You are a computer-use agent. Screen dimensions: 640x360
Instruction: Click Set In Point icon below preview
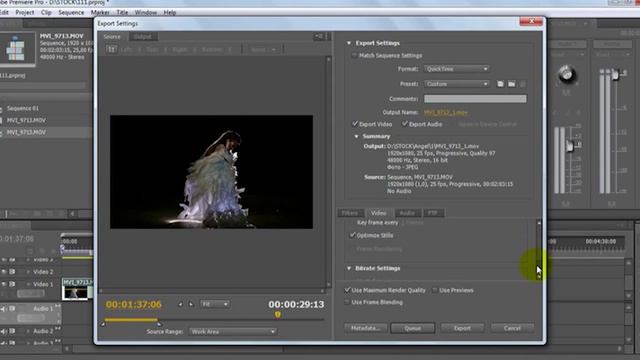pos(180,304)
